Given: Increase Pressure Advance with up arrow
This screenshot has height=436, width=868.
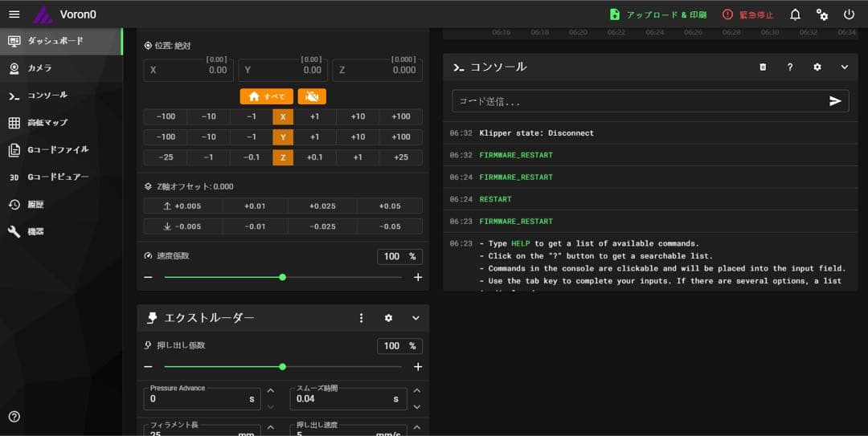Looking at the screenshot, I should (x=270, y=391).
